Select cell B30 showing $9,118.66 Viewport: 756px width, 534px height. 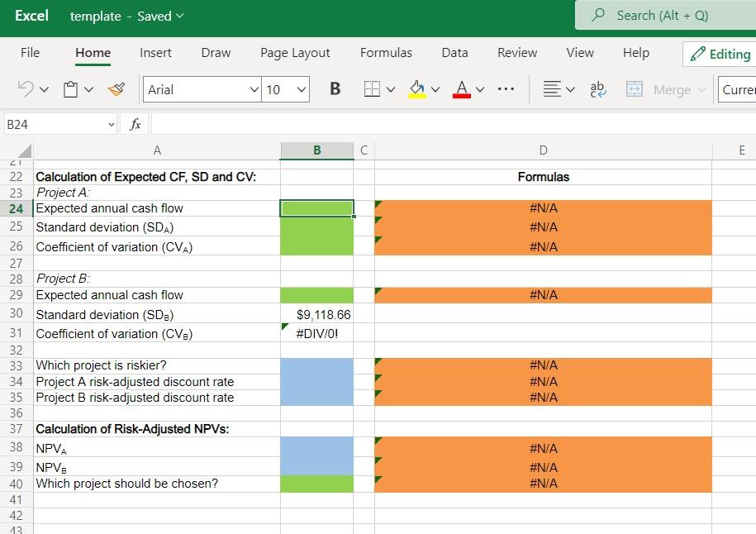(x=317, y=314)
